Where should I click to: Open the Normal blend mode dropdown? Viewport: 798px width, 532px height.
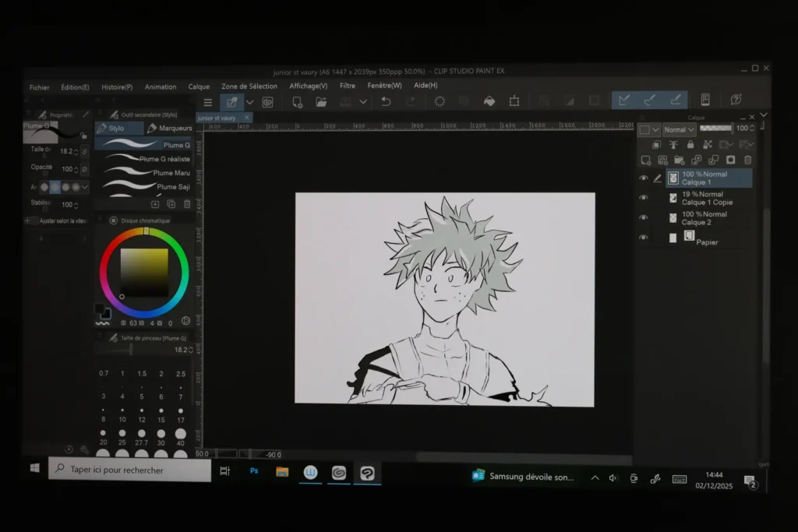click(x=680, y=130)
